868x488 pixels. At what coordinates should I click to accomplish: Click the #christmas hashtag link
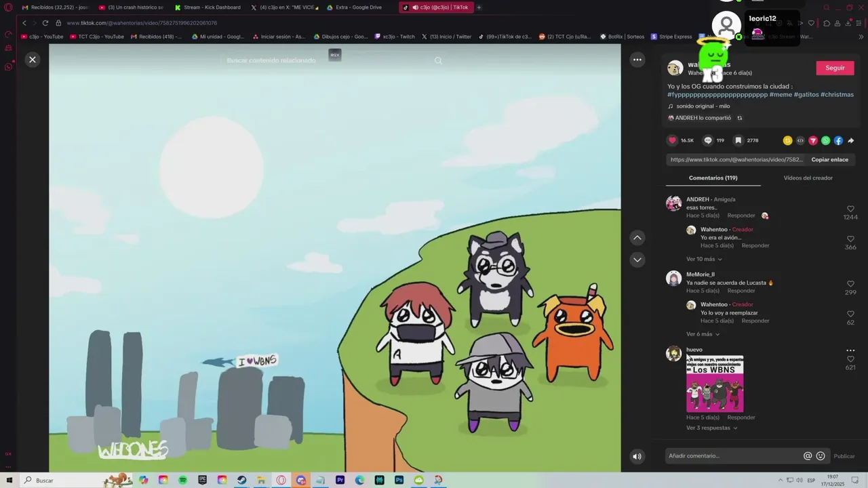click(x=837, y=95)
